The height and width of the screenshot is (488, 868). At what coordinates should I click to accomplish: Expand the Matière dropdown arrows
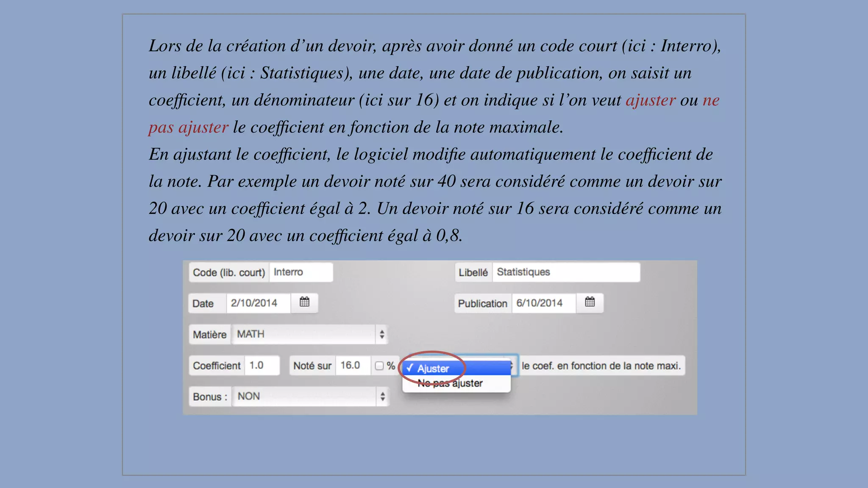point(382,334)
